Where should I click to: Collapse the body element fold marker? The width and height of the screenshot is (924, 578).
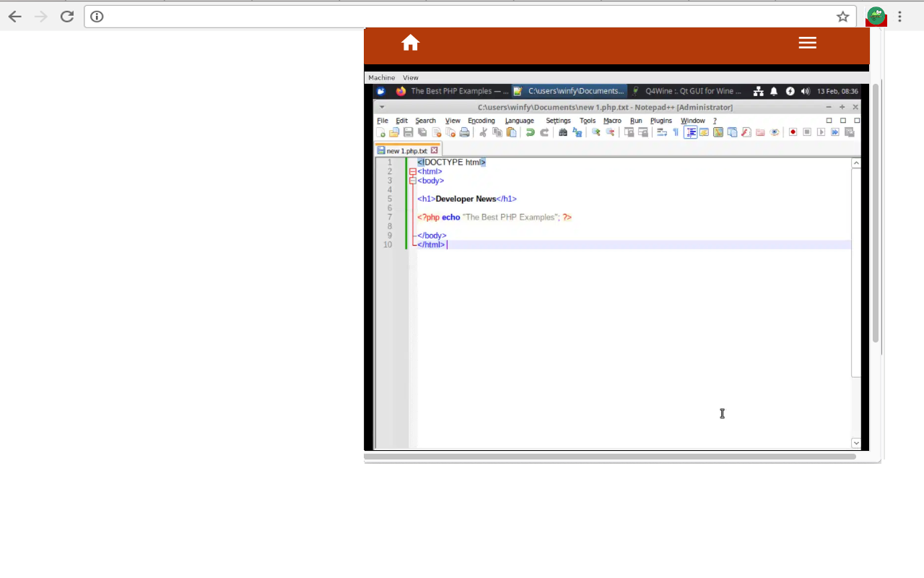coord(412,181)
